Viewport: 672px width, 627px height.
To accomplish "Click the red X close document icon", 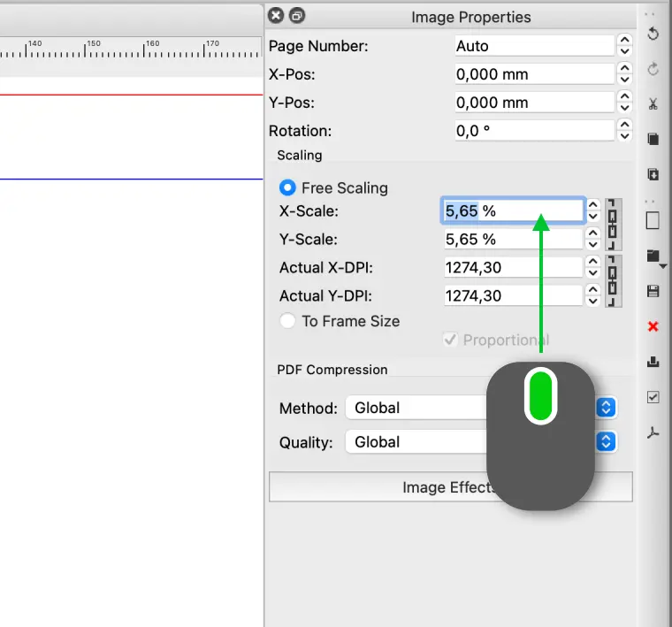I will click(653, 326).
